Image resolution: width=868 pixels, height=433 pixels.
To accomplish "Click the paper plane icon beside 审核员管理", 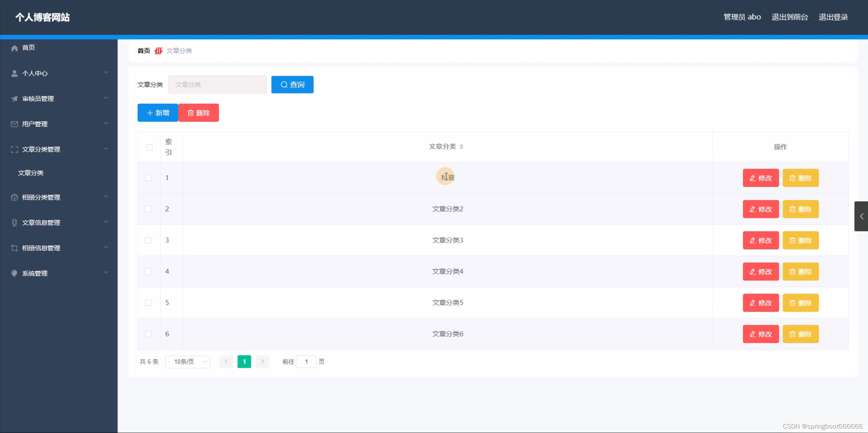I will 14,99.
